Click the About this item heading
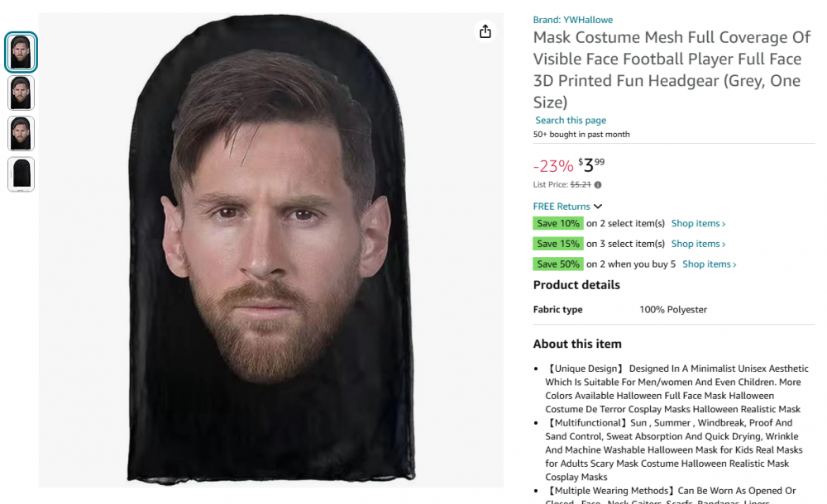 pos(577,344)
